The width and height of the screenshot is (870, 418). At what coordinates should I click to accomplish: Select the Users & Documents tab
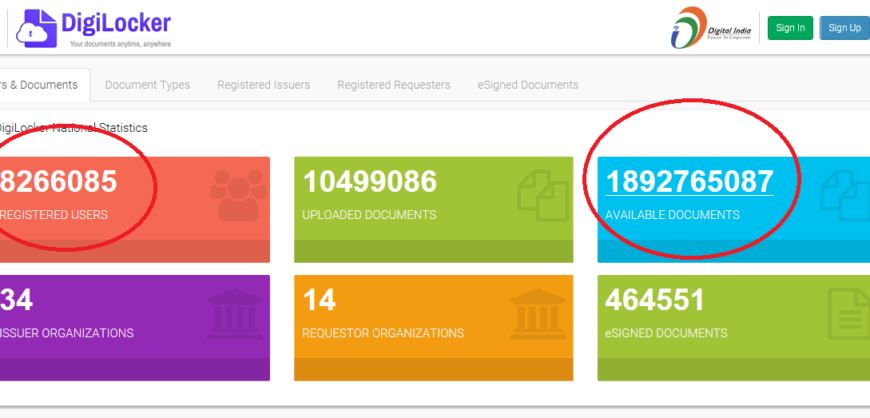(x=42, y=85)
